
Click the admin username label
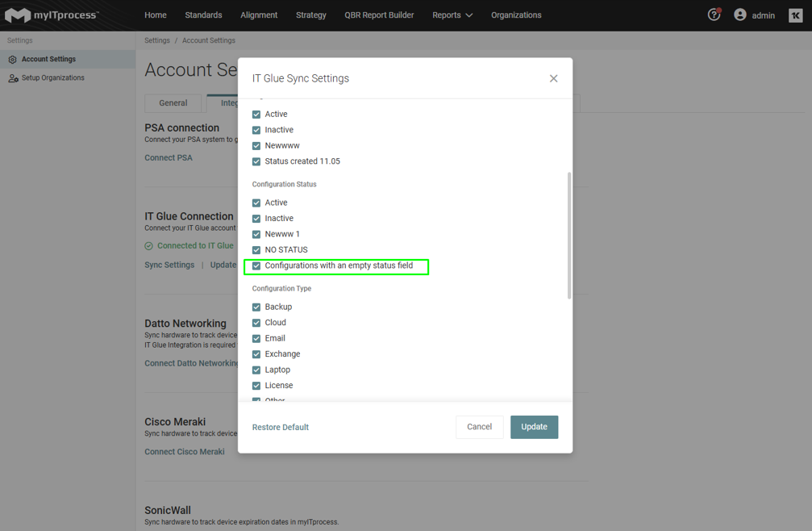[764, 15]
